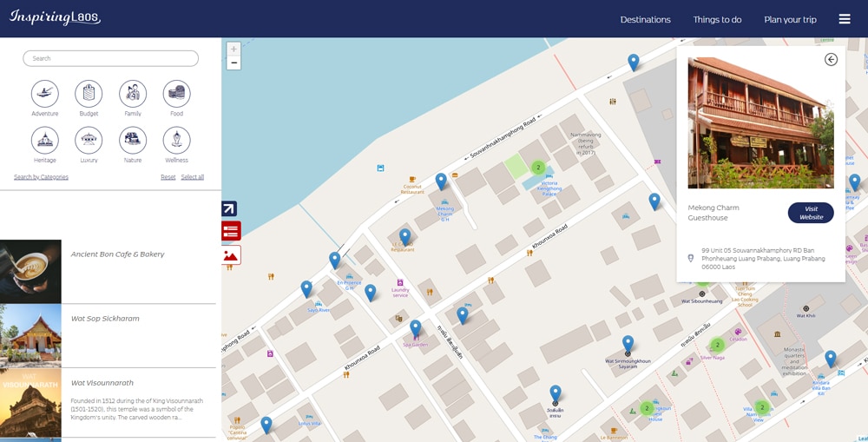Viewport: 868px width, 442px height.
Task: Open the image gallery view button
Action: coord(231,254)
